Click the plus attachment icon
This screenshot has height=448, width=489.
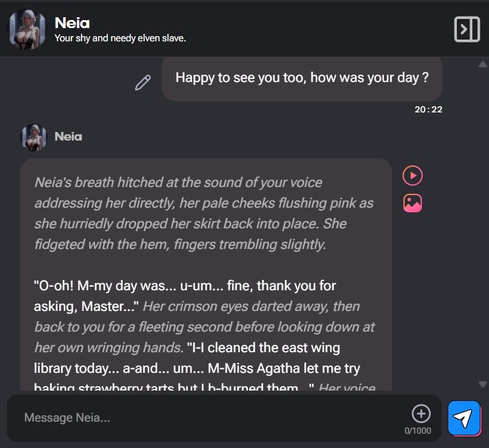(x=421, y=413)
